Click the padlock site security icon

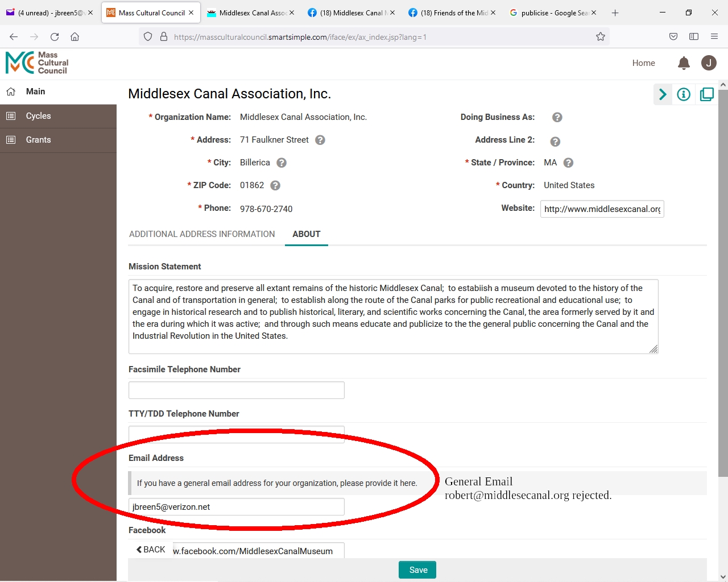[x=164, y=37]
